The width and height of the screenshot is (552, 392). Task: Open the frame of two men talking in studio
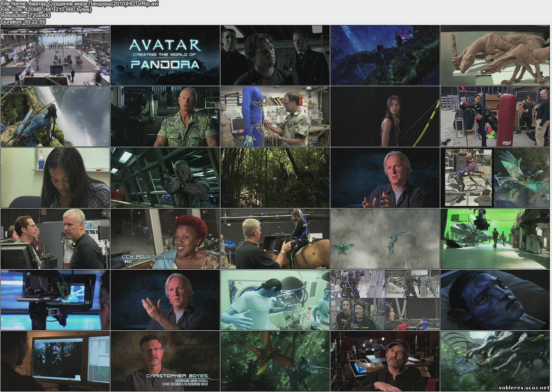[x=55, y=239]
